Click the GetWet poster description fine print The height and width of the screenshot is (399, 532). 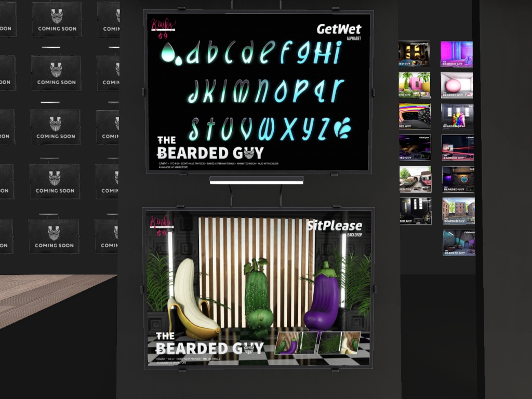(219, 165)
